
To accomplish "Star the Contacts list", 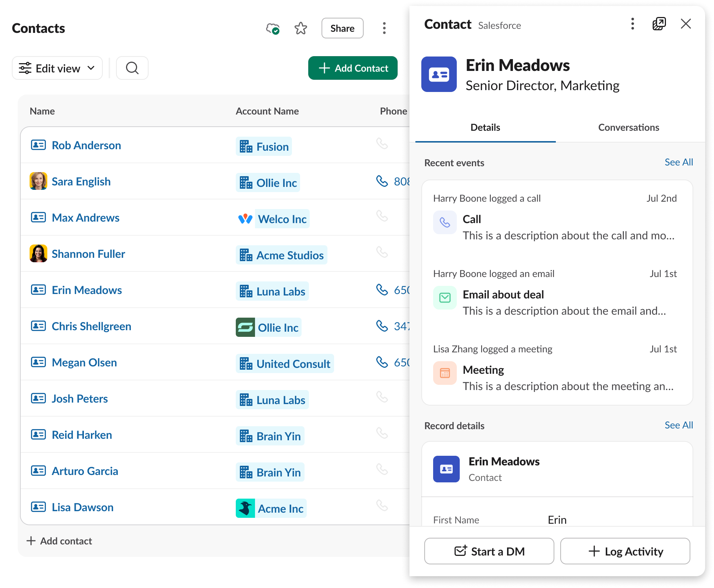I will point(300,28).
